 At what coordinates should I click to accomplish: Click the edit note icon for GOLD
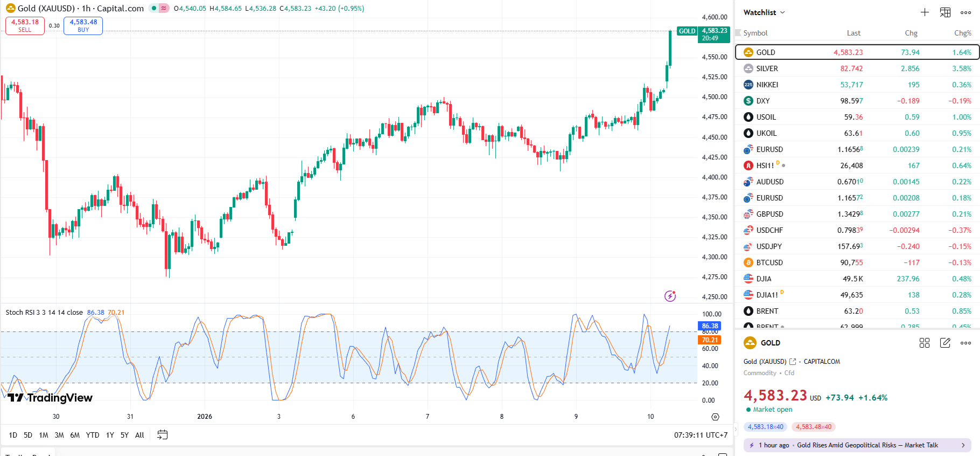tap(945, 343)
